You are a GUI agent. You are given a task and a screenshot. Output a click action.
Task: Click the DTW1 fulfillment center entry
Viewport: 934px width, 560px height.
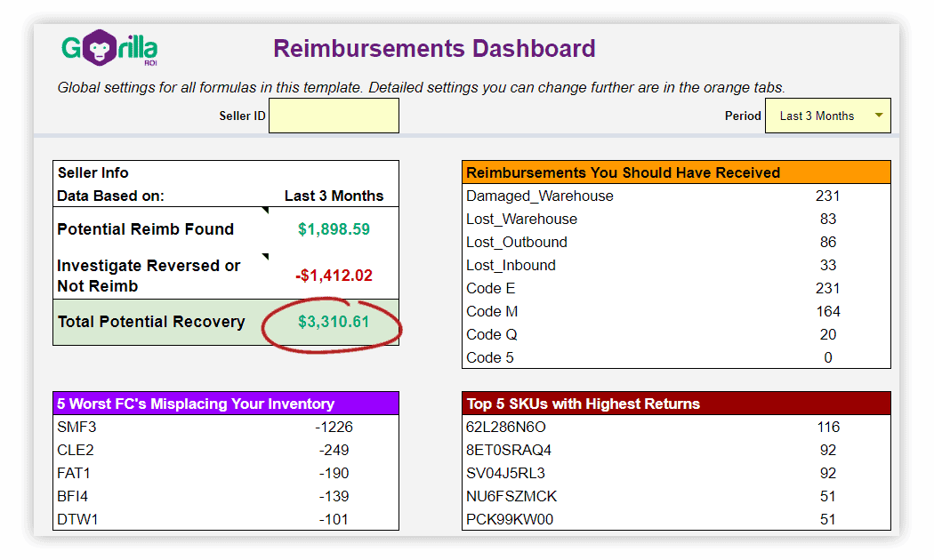coord(76,519)
